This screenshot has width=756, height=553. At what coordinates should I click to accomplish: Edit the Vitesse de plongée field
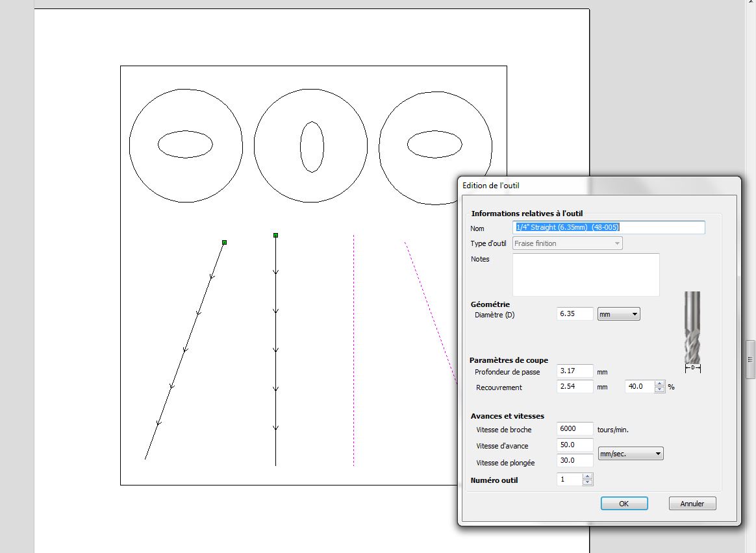coord(575,461)
